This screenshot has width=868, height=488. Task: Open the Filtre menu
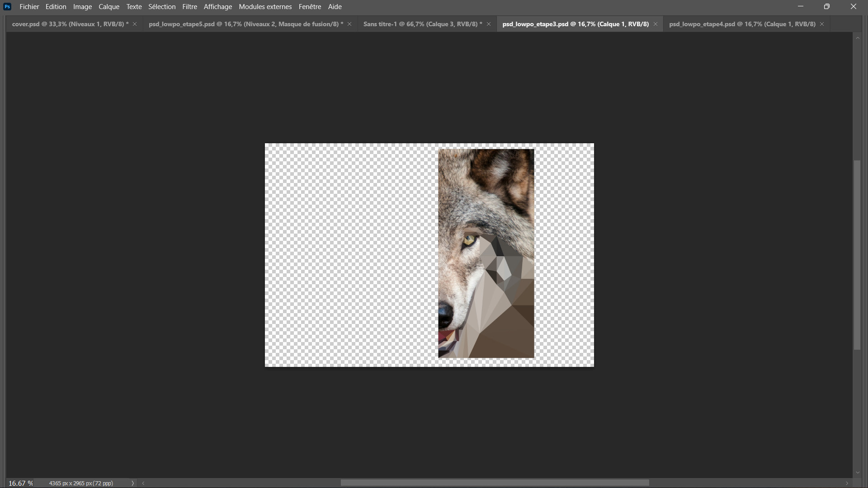(x=190, y=7)
